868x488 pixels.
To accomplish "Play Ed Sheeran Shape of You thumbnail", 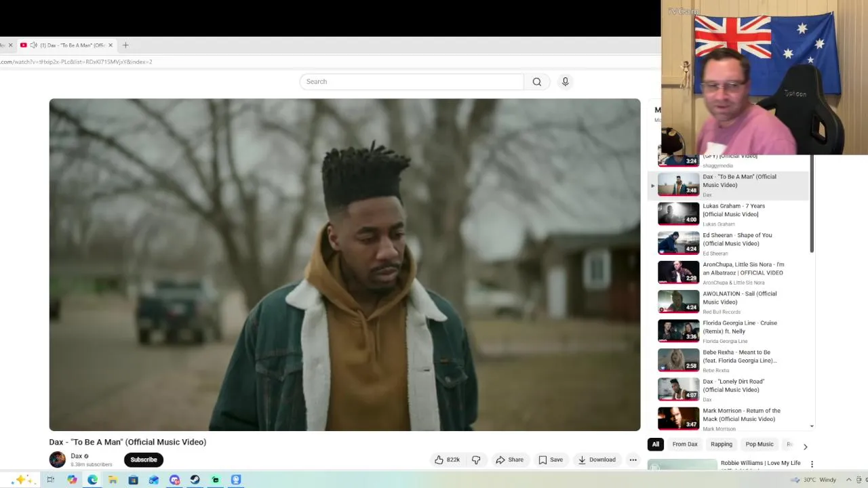I will (x=678, y=243).
